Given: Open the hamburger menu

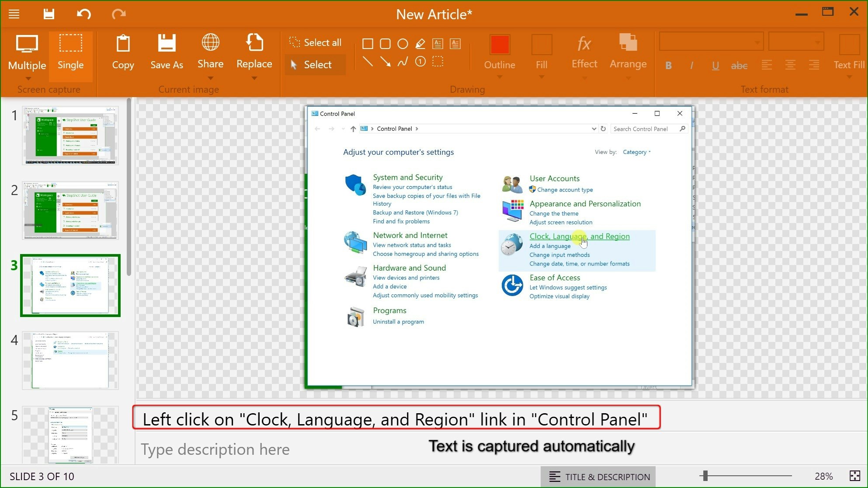Looking at the screenshot, I should point(14,14).
